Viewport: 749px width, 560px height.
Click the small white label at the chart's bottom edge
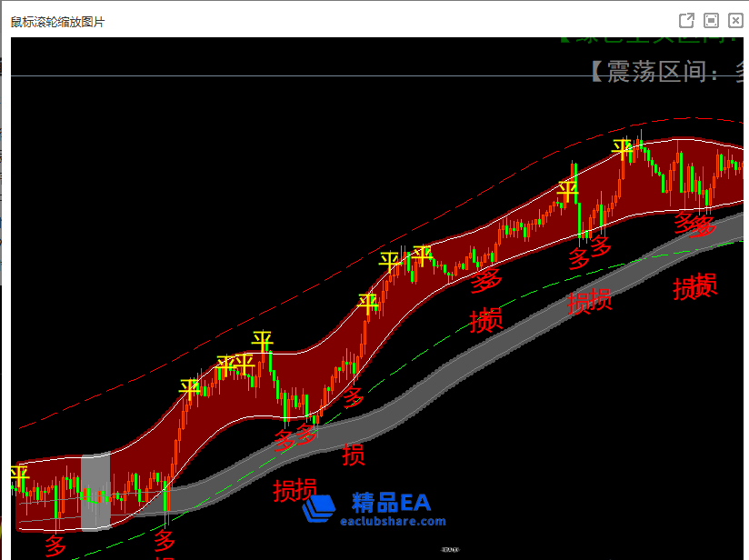pos(450,549)
